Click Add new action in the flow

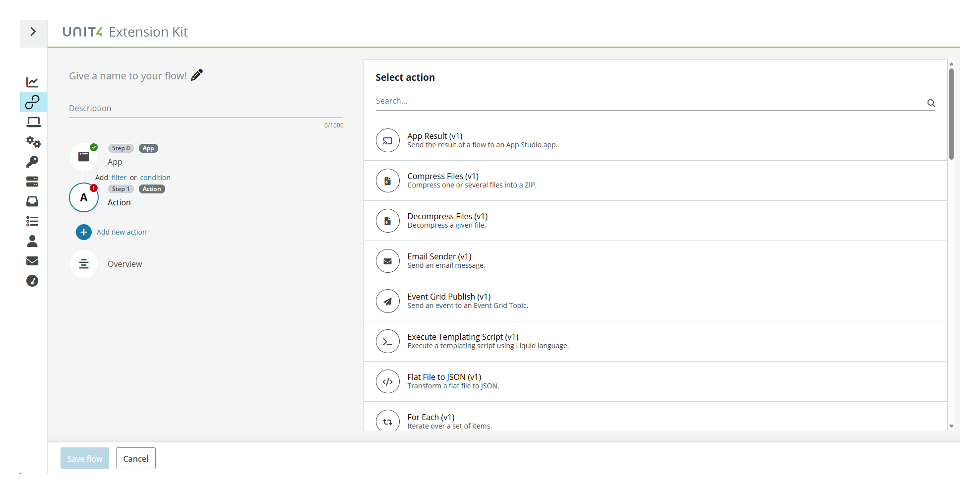pyautogui.click(x=122, y=232)
